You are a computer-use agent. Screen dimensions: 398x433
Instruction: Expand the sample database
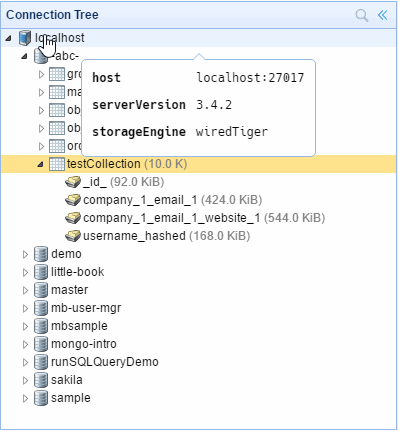pos(25,398)
